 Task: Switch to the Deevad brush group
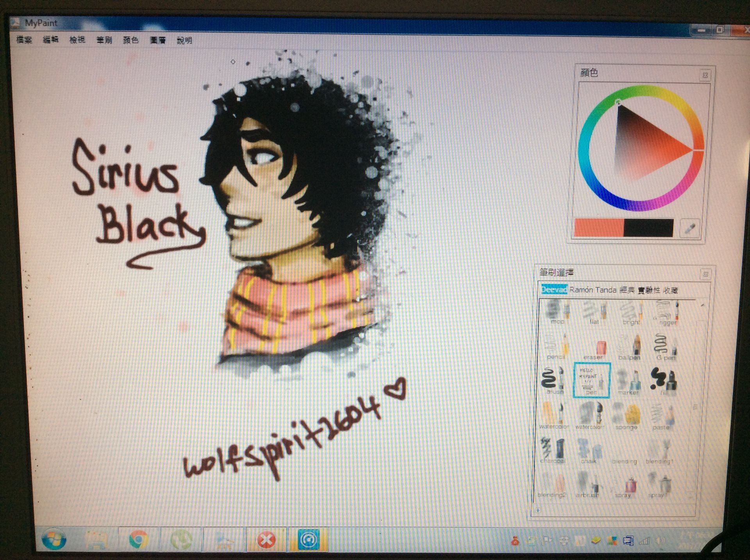point(554,289)
